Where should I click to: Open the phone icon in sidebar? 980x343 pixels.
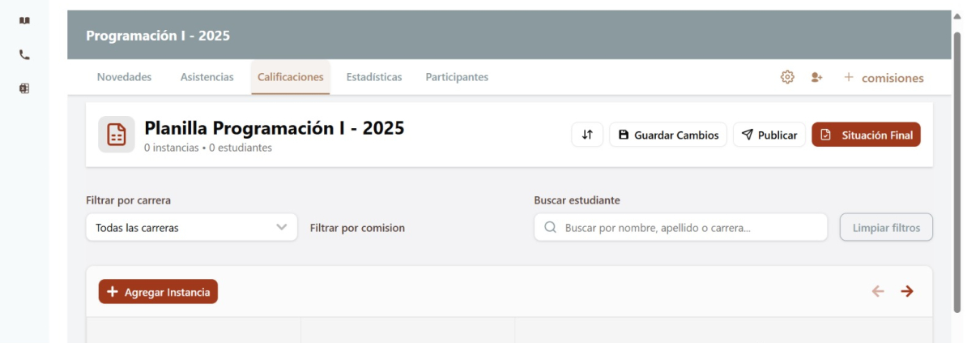[x=24, y=55]
